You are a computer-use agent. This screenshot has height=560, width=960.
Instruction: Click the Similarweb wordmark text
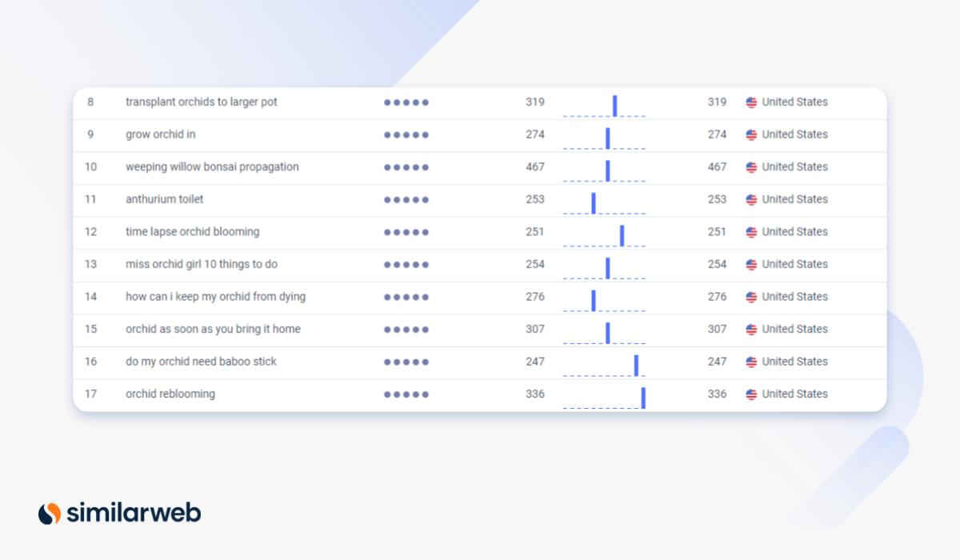(x=134, y=513)
